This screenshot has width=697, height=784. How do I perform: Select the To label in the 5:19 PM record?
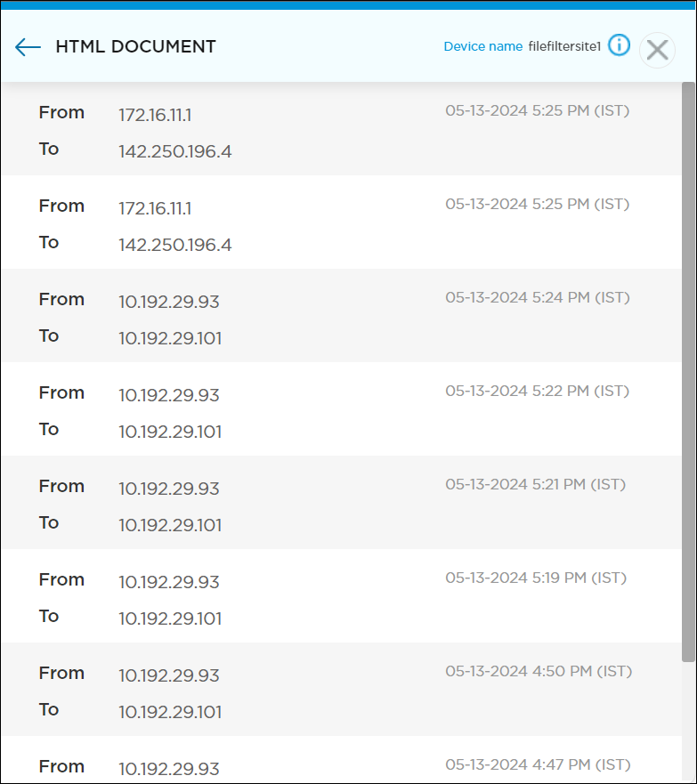49,616
